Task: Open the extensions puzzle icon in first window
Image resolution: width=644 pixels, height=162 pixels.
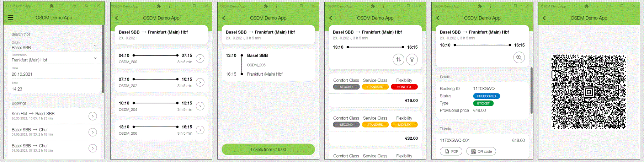Action: (x=52, y=6)
